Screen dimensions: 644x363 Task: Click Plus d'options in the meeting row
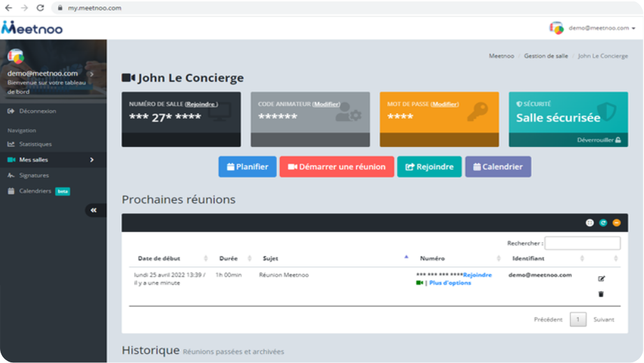(x=450, y=283)
